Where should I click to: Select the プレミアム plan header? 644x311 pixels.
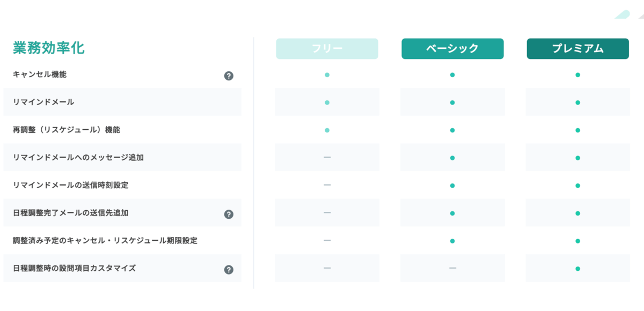577,48
